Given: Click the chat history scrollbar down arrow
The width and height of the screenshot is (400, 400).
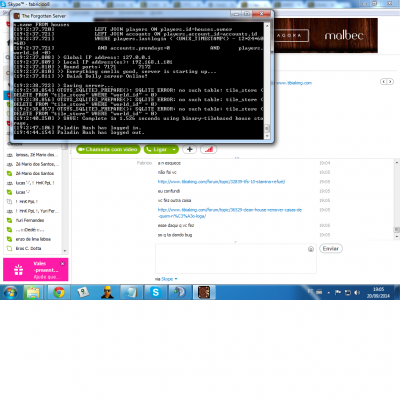Looking at the screenshot, I should (396, 236).
